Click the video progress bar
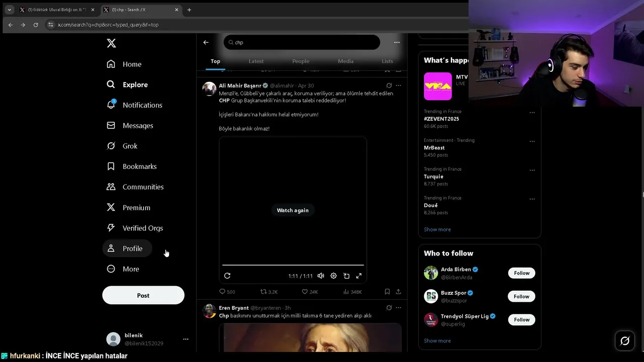Viewport: 644px width, 362px height. click(x=293, y=265)
